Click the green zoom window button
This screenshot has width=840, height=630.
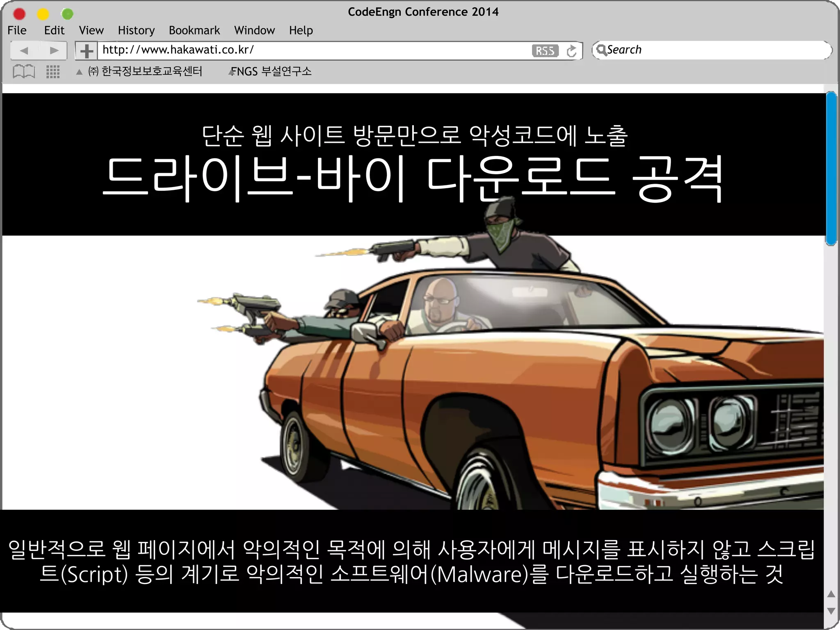67,14
